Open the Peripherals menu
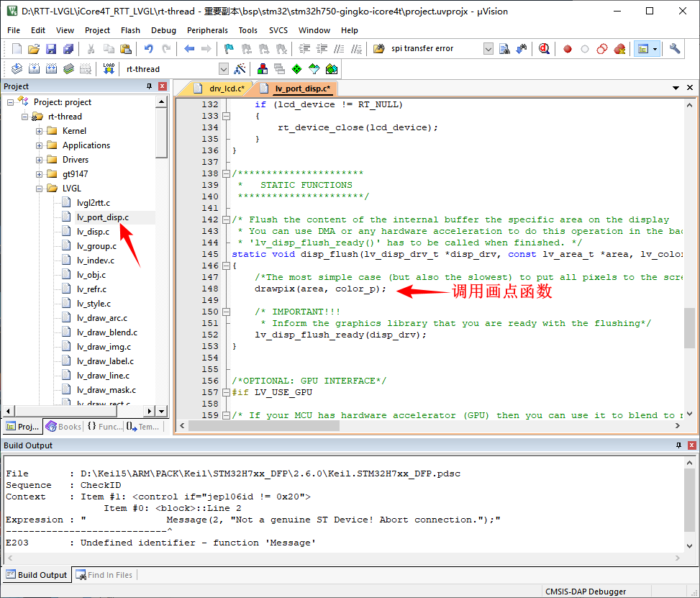Screen dimensions: 700x598 207,30
